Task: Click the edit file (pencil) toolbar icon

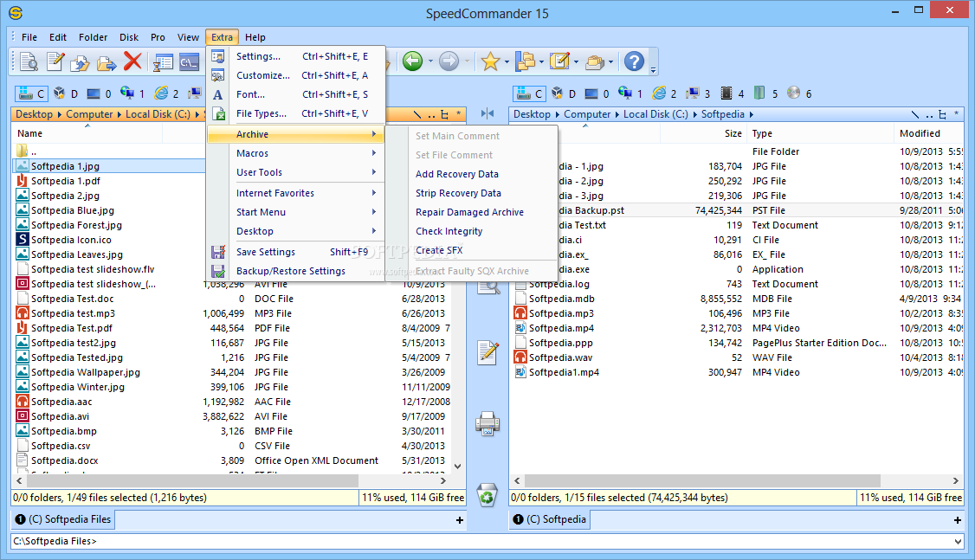Action: [x=55, y=61]
